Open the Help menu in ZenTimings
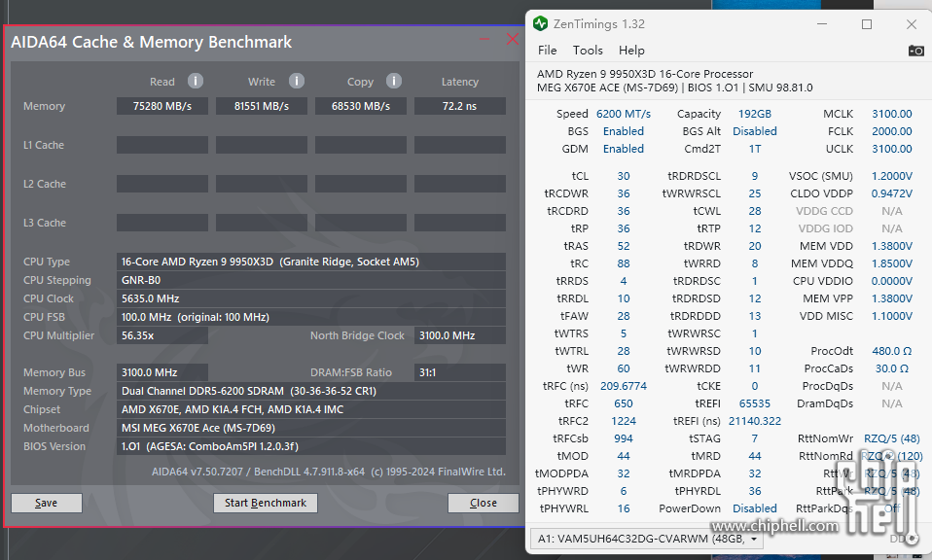Viewport: 932px width, 560px height. click(631, 51)
